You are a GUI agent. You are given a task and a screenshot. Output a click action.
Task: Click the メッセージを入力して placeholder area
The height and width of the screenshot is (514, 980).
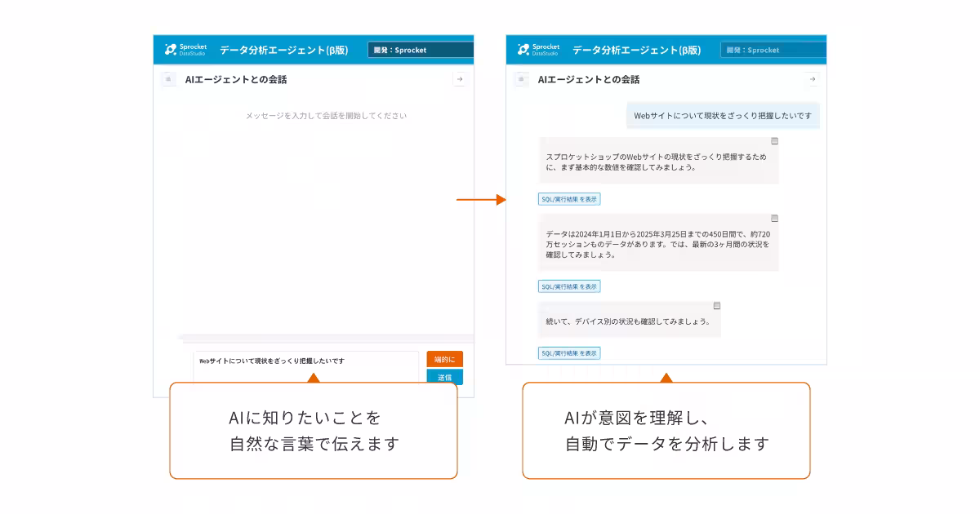click(314, 116)
